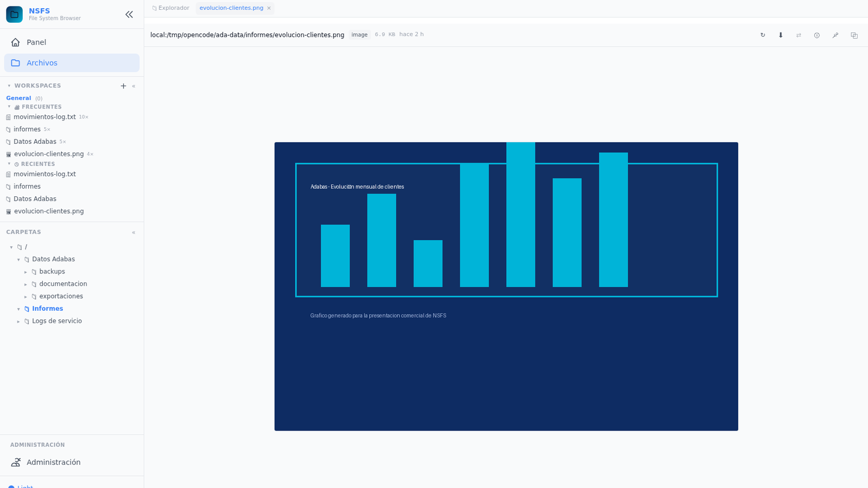Collapse the sidebar with double chevron

129,15
